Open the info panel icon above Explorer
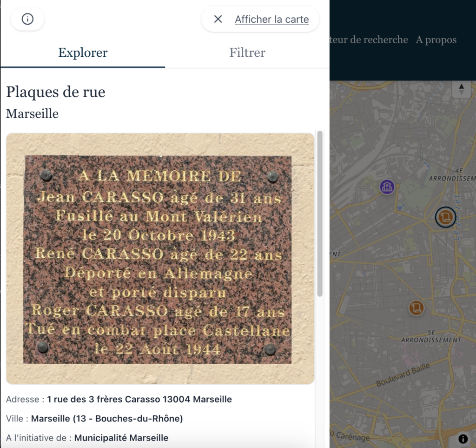This screenshot has height=448, width=476. tap(27, 19)
